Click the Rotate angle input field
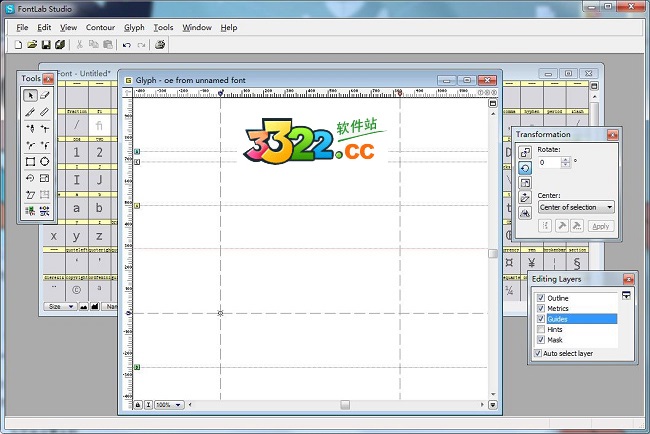This screenshot has width=650, height=434. 549,162
